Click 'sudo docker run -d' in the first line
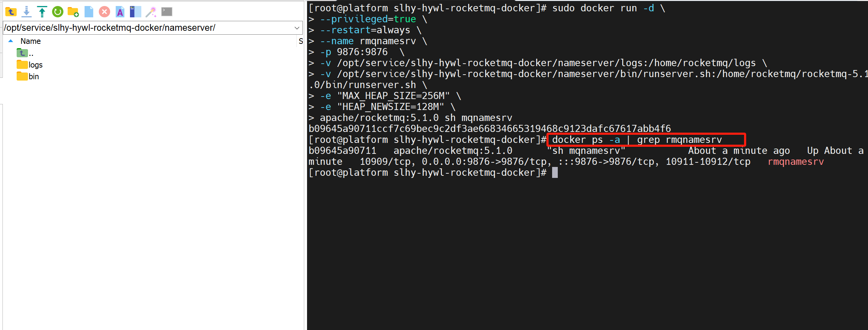The image size is (868, 330). 603,8
